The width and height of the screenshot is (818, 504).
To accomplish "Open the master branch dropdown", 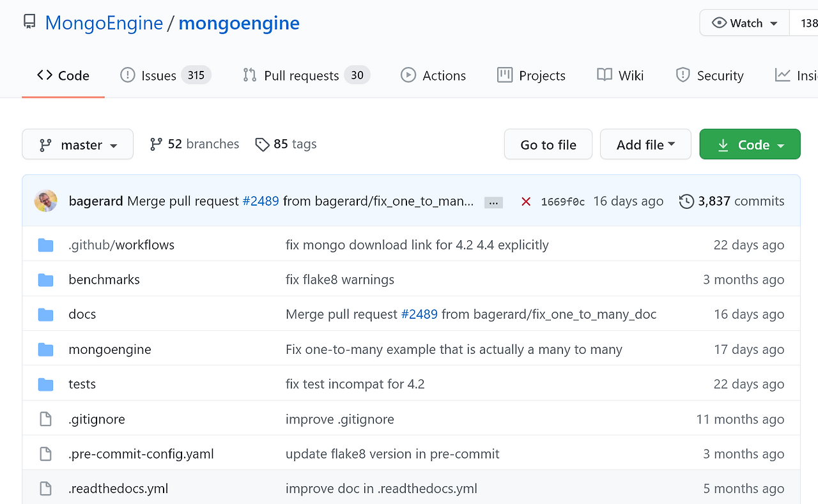I will coord(77,144).
